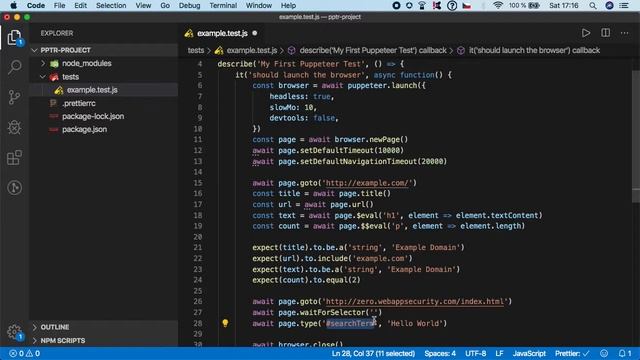Click the tests breadcrumb segment
This screenshot has height=360, width=640.
click(196, 50)
